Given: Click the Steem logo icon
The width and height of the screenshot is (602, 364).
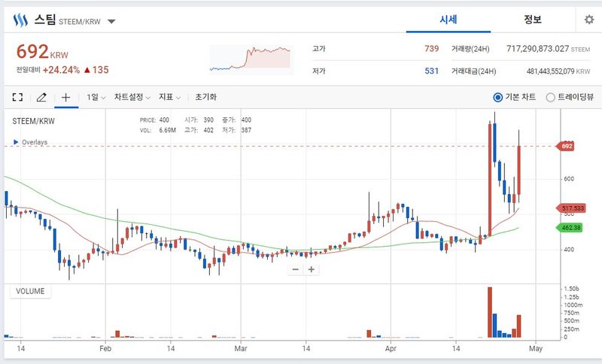Looking at the screenshot, I should (20, 20).
